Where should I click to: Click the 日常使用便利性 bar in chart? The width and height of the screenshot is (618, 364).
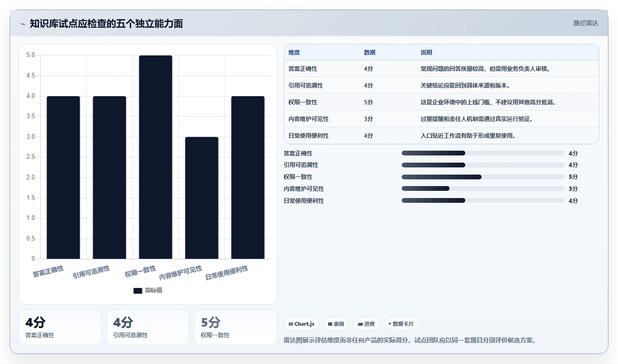248,177
